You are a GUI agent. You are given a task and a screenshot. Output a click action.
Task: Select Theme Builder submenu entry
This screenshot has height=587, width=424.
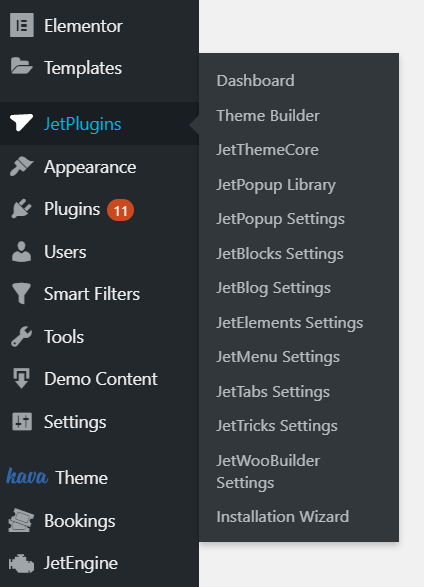pos(268,115)
